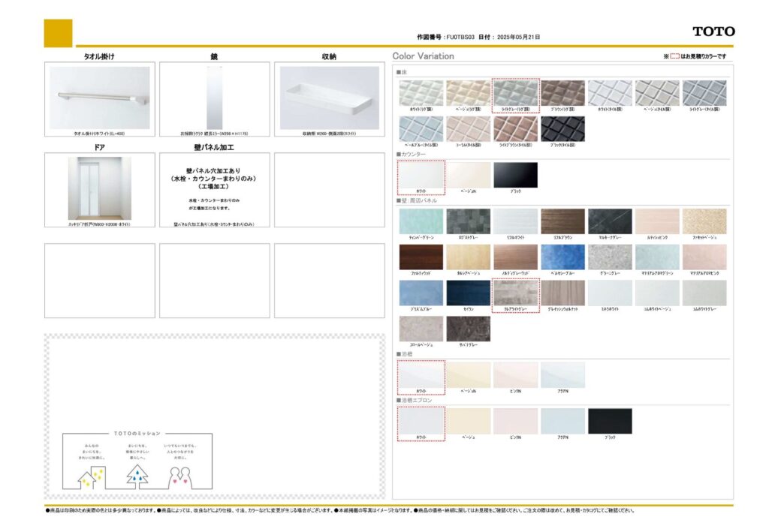The height and width of the screenshot is (532, 769).
Task: Choose the ライトグレー(ラグ調) floor swatch
Action: pyautogui.click(x=515, y=93)
